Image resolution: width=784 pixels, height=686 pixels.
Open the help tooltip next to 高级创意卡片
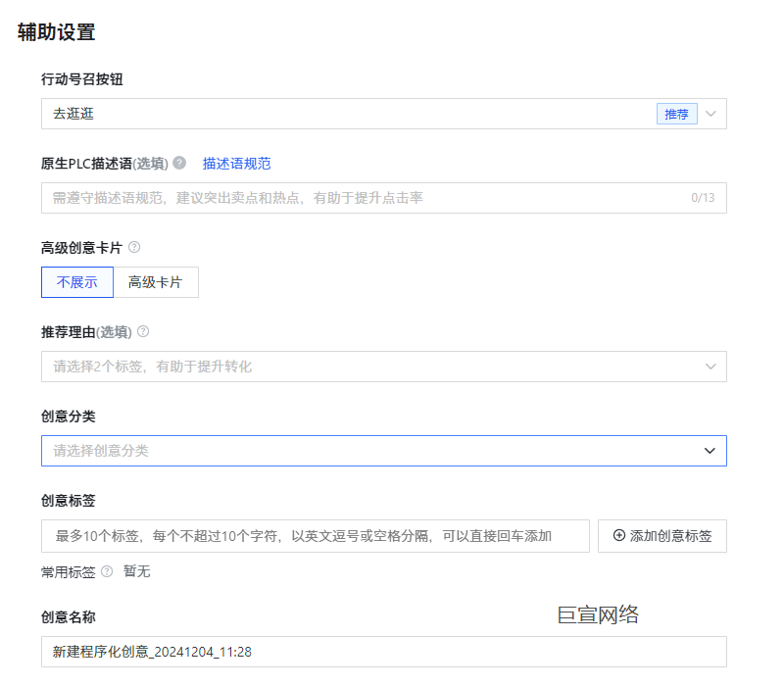coord(135,248)
